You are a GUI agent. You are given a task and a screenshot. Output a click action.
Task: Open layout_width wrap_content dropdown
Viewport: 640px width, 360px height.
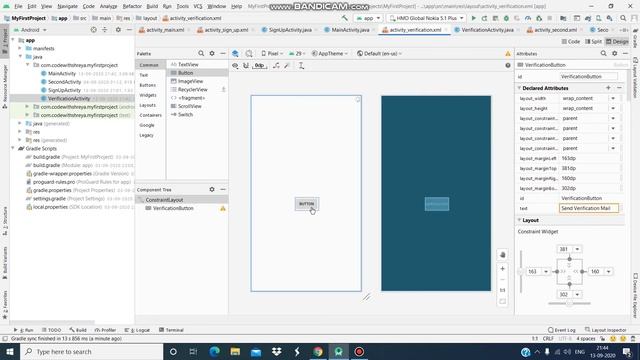pyautogui.click(x=613, y=98)
